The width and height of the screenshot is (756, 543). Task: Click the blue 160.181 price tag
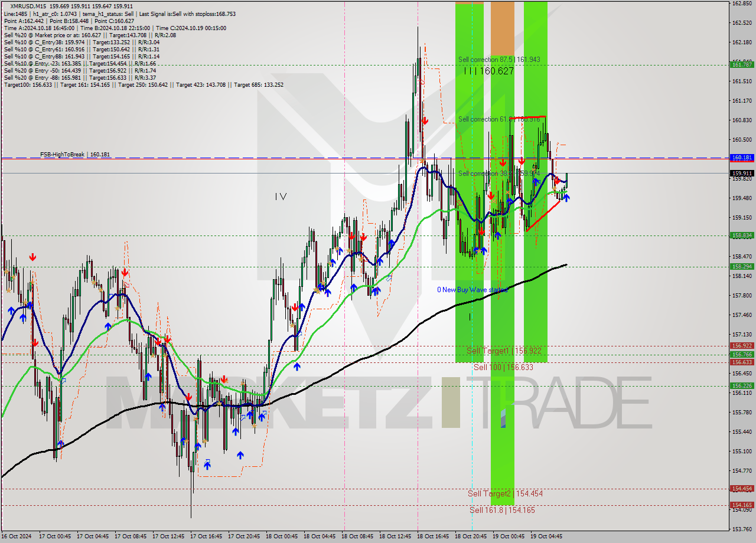tap(742, 158)
